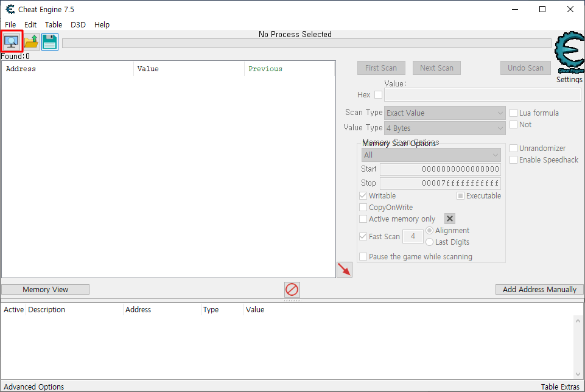The height and width of the screenshot is (392, 585).
Task: Click Add Address Manually button
Action: [539, 289]
